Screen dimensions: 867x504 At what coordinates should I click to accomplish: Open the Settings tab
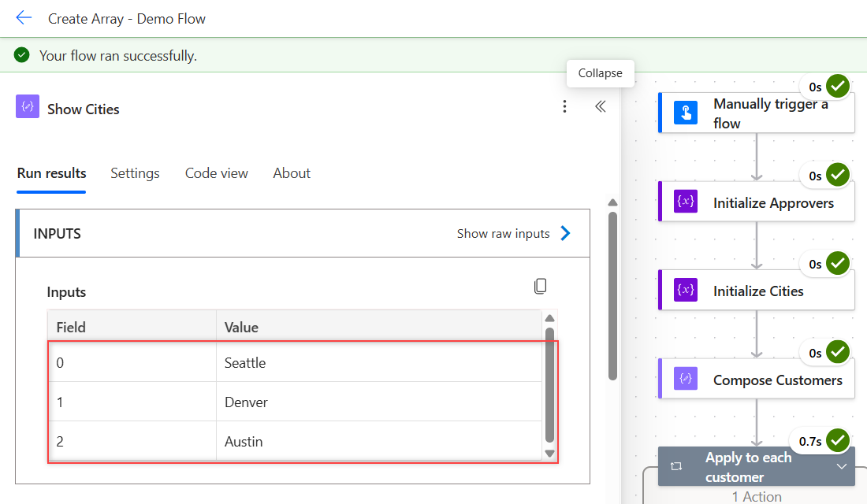[135, 173]
